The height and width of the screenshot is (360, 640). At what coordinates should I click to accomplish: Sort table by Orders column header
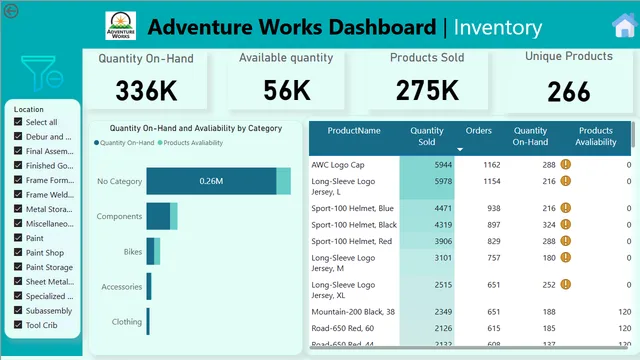tap(478, 131)
